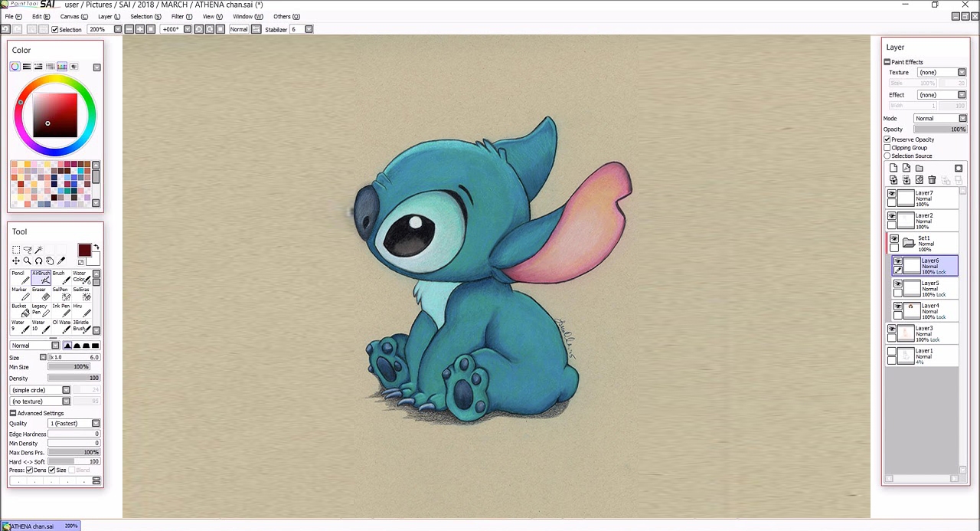Open the Window menu

coord(247,16)
